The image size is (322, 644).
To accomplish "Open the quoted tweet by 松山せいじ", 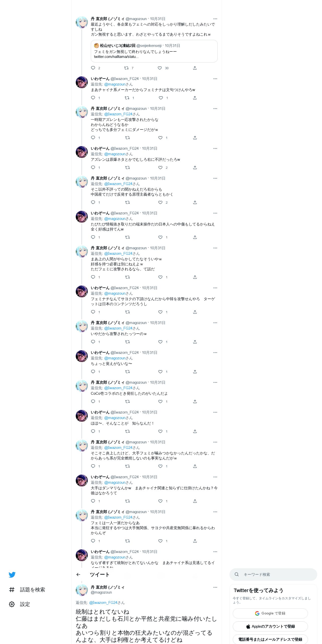I will click(154, 51).
